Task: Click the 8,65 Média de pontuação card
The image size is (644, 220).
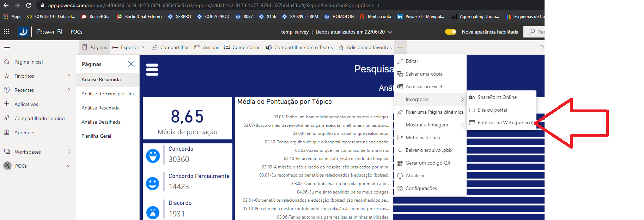Action: pos(187,118)
